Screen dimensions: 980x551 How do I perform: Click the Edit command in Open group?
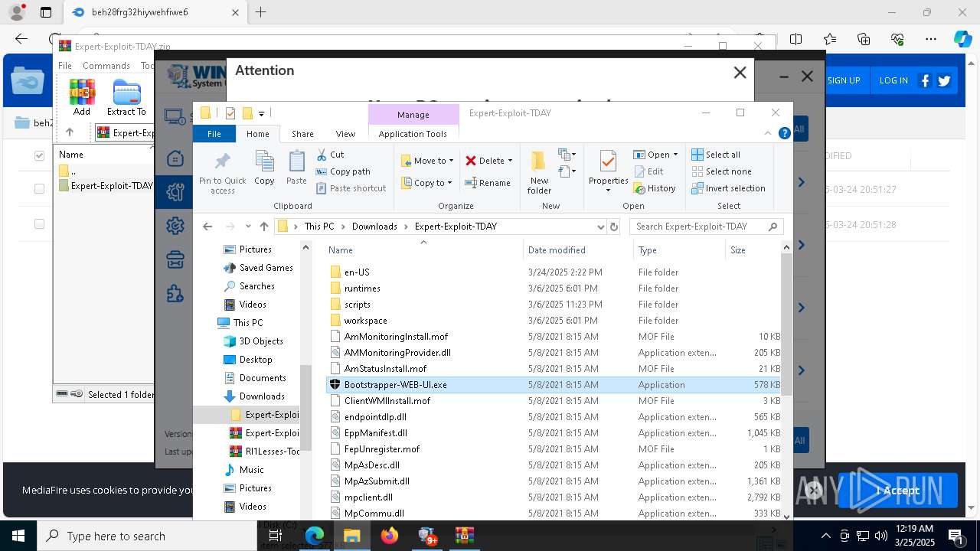[x=648, y=171]
